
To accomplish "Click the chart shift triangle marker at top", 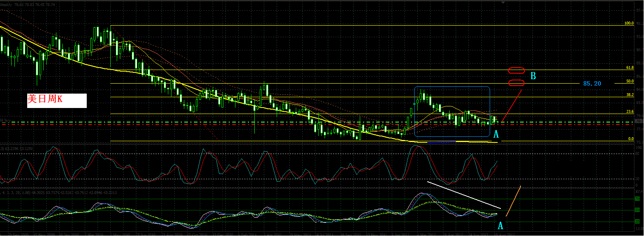I will 503,2.
